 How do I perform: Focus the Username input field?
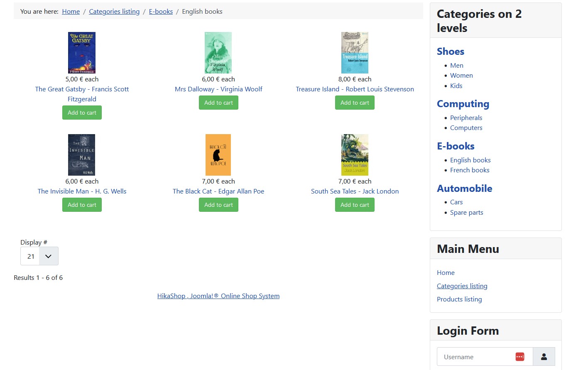click(475, 357)
